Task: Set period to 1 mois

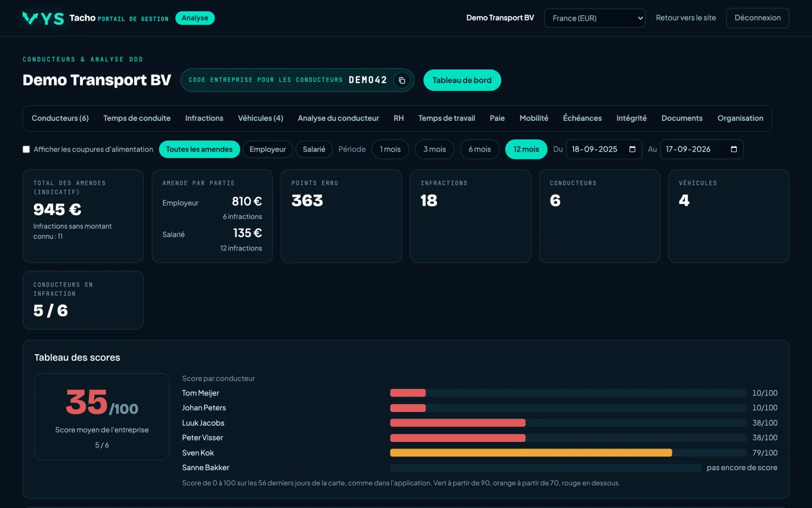Action: (x=390, y=149)
